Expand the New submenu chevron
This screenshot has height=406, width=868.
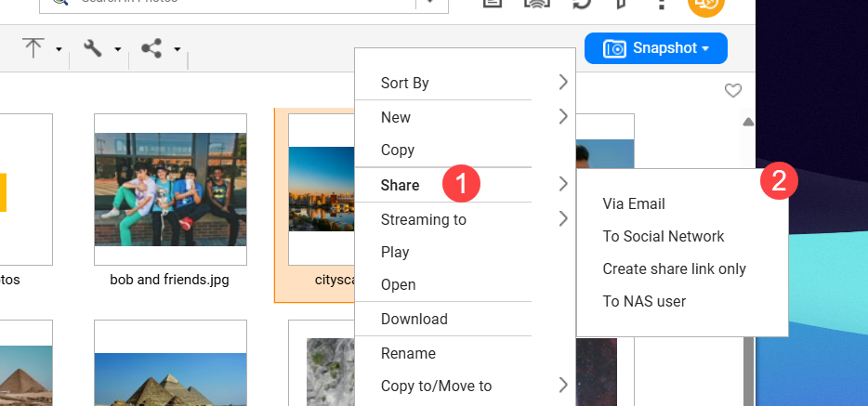point(563,117)
